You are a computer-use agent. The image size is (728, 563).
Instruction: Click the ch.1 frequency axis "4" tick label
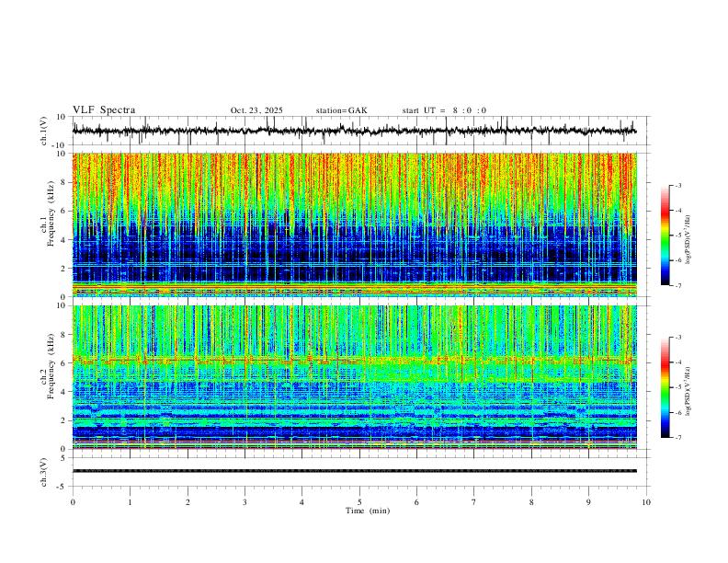(63, 240)
